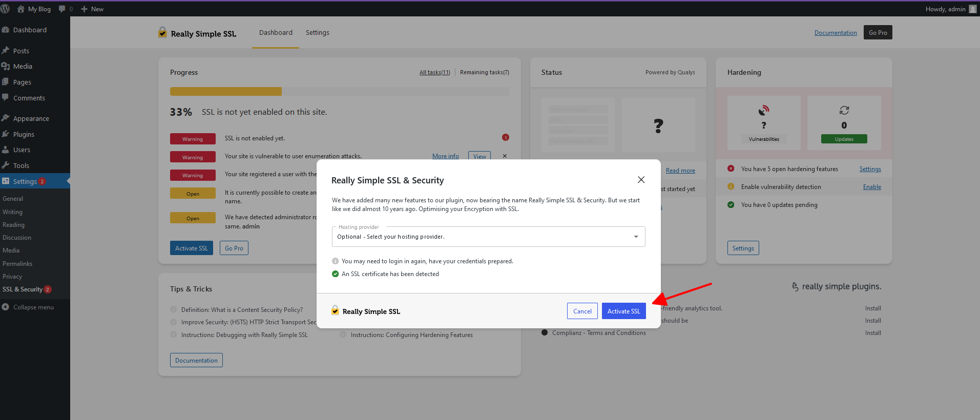Viewport: 980px width, 420px height.
Task: Click the Really Simple SSL header logo
Action: click(198, 33)
